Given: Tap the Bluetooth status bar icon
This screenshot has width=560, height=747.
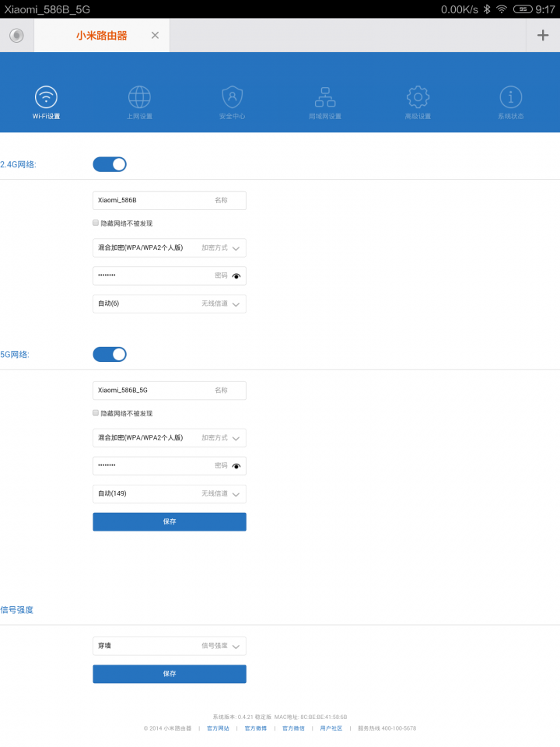Looking at the screenshot, I should pos(487,9).
